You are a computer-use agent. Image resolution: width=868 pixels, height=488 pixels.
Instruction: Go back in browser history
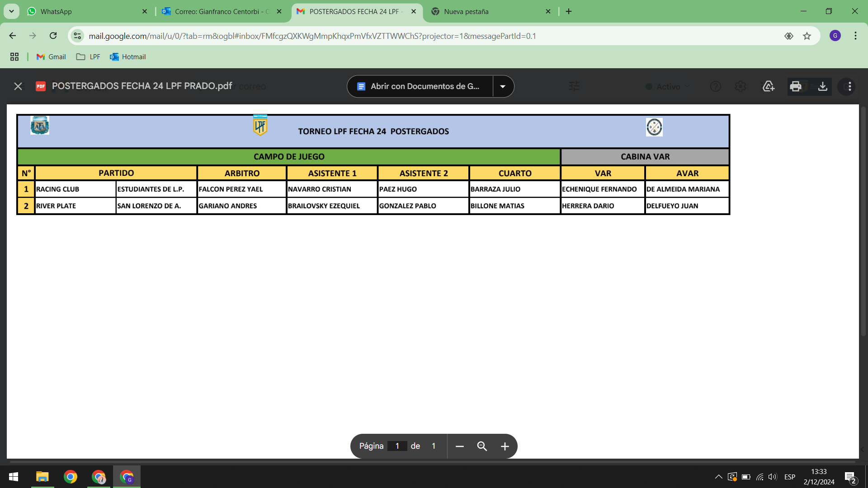pyautogui.click(x=13, y=36)
